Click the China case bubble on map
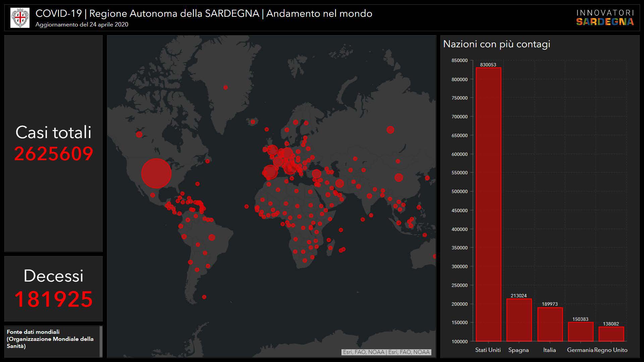644x362 pixels. [x=398, y=178]
